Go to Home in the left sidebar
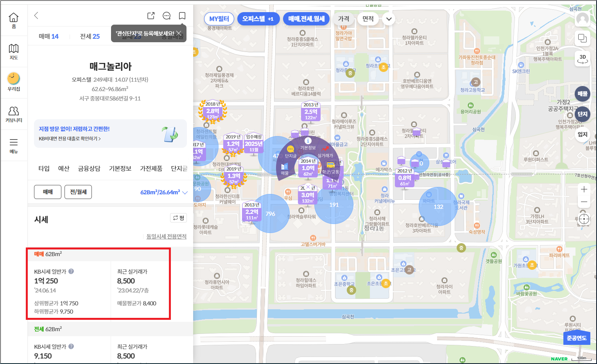The width and height of the screenshot is (597, 364). point(14,20)
